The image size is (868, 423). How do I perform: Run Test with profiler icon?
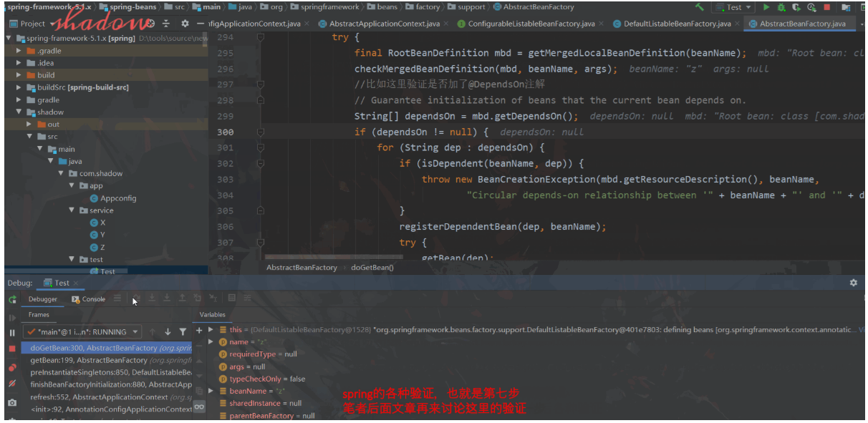811,7
